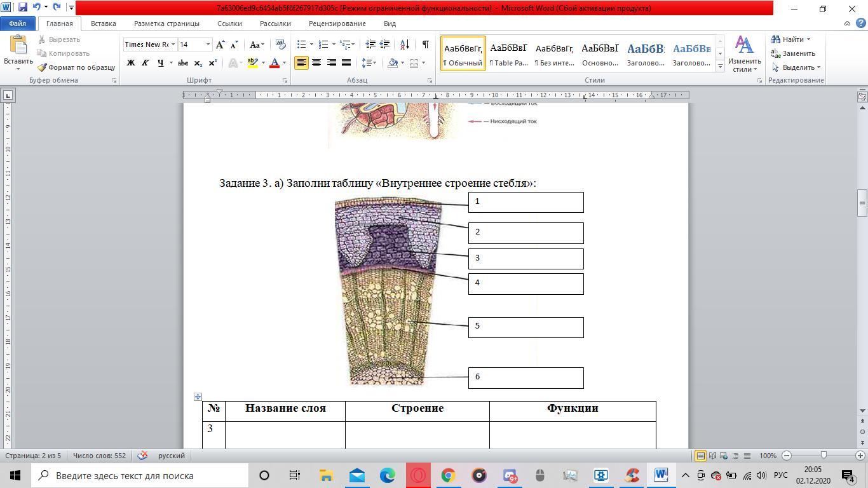868x488 pixels.
Task: Click the Заменить (Replace) button
Action: click(x=793, y=53)
